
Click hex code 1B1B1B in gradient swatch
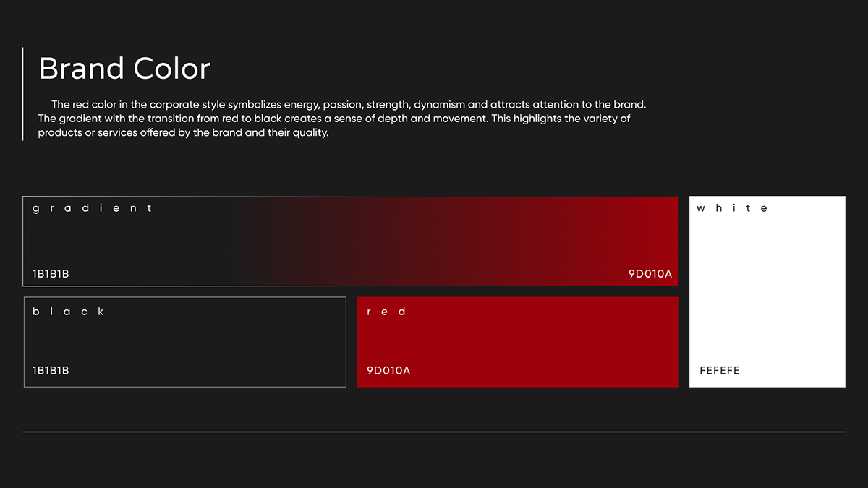[51, 274]
